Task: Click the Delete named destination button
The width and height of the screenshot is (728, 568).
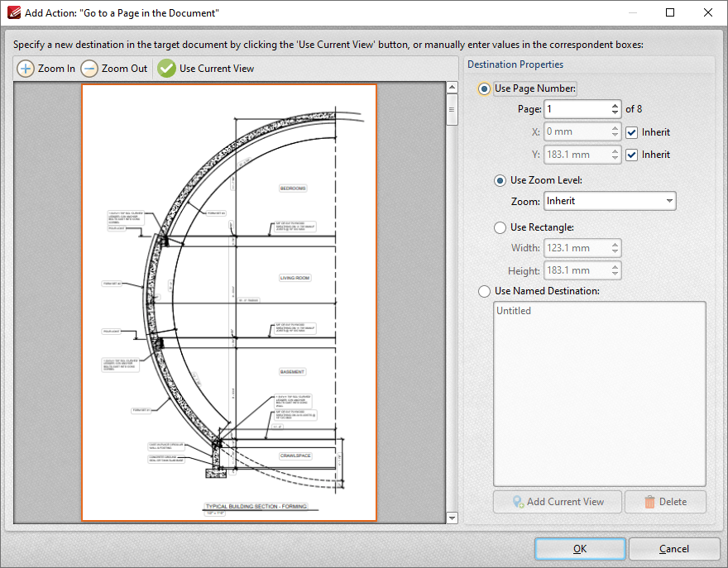Action: click(665, 502)
